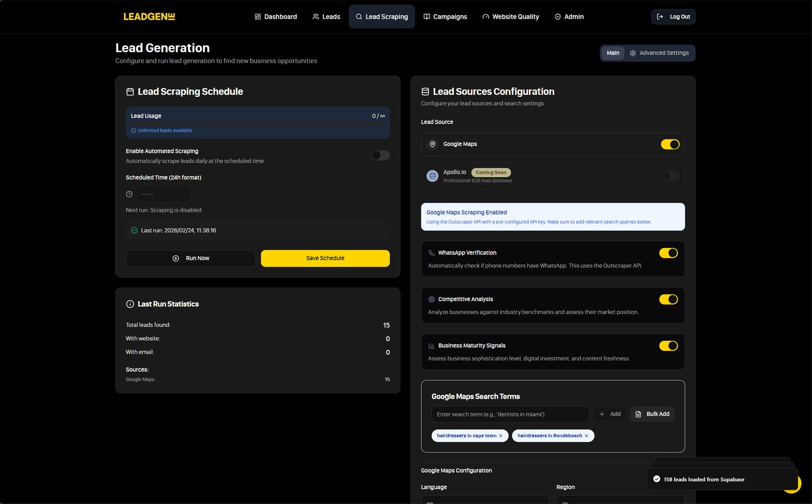Click the Save Schedule button
Image resolution: width=812 pixels, height=504 pixels.
[x=325, y=258]
